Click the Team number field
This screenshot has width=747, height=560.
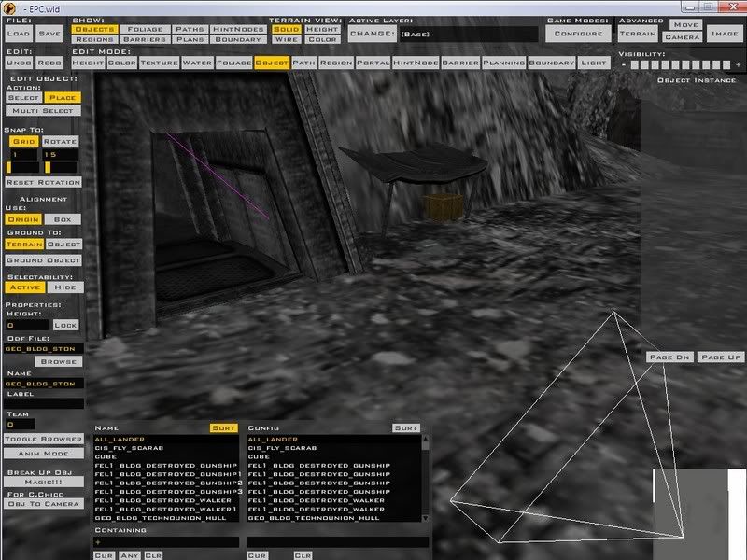click(20, 425)
